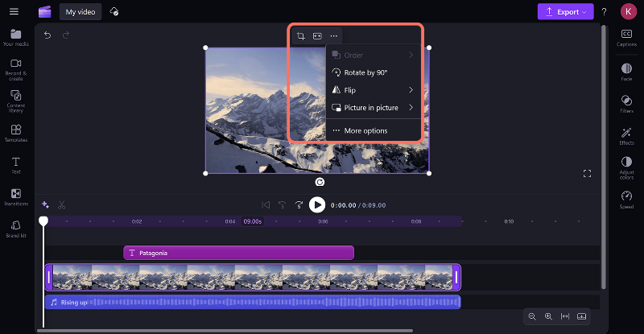644x334 pixels.
Task: Select the crop tool icon
Action: coord(300,36)
